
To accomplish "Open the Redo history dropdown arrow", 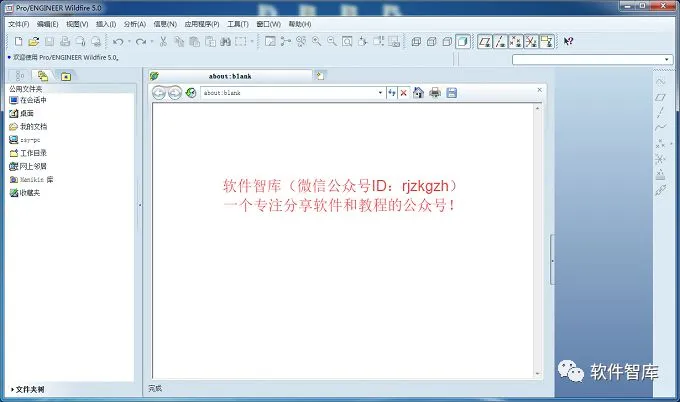I will click(152, 42).
